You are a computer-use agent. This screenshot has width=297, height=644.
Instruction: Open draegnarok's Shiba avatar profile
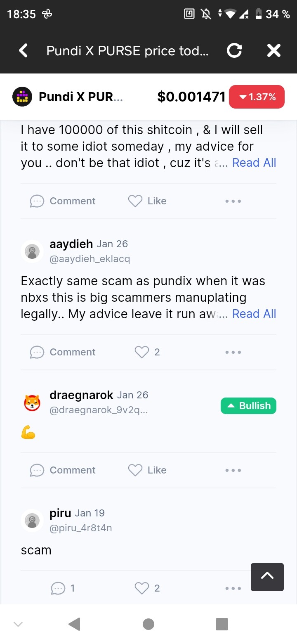point(32,402)
